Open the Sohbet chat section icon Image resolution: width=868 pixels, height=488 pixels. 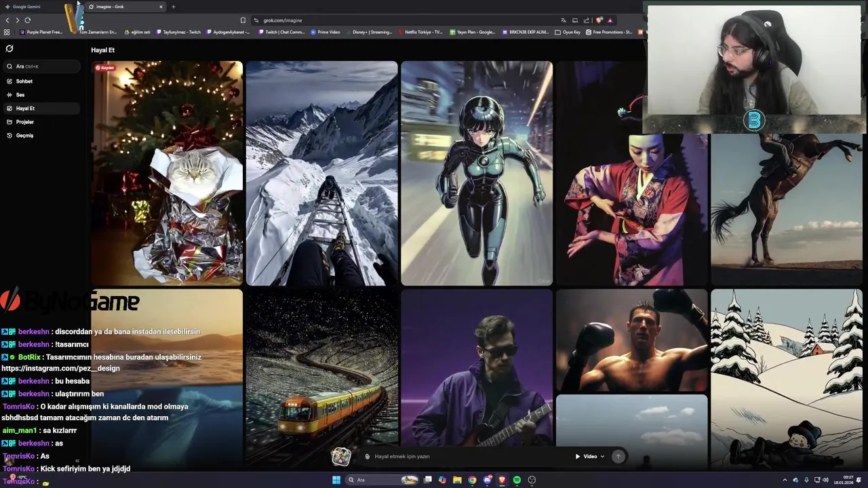9,81
